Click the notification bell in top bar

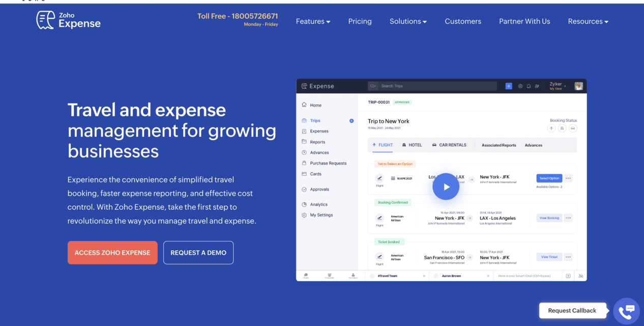pos(529,86)
